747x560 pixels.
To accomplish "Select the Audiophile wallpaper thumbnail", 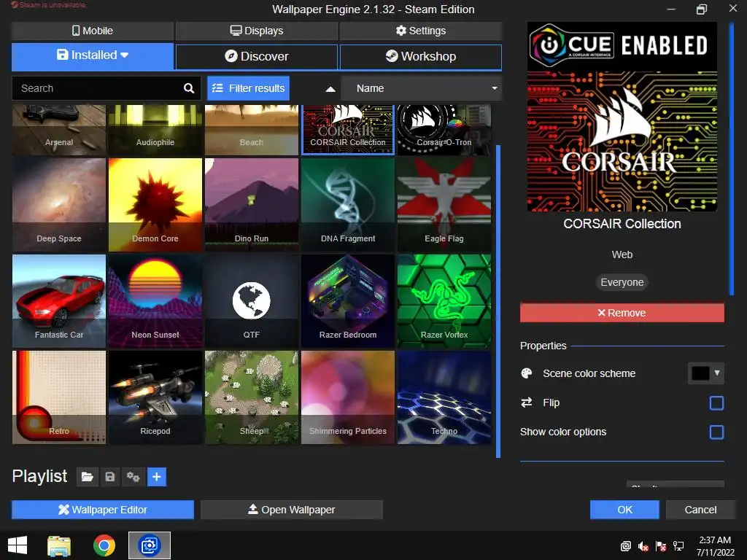I will click(155, 130).
